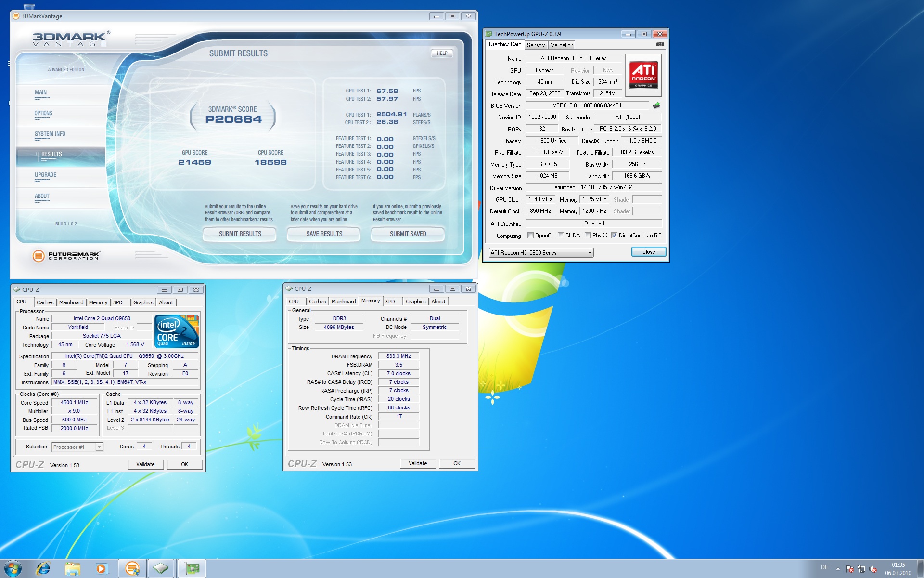Open the Processor #1 selection dropdown
Viewport: 924px width, 578px height.
pyautogui.click(x=99, y=447)
